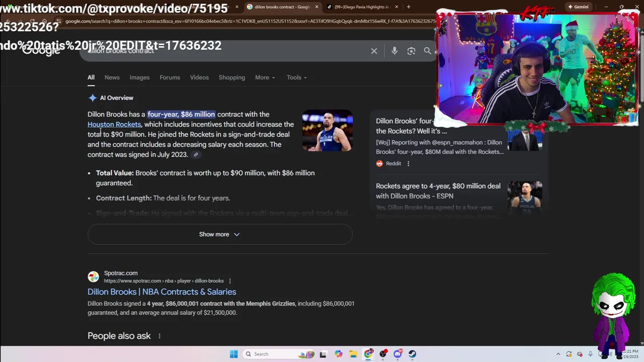Click the taskbar clock and date
The width and height of the screenshot is (644, 362).
point(629,354)
